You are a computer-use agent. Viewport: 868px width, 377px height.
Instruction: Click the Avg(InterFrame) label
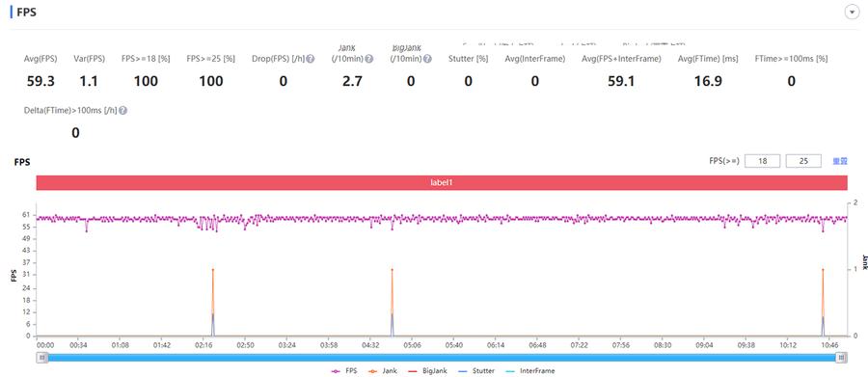click(x=534, y=59)
